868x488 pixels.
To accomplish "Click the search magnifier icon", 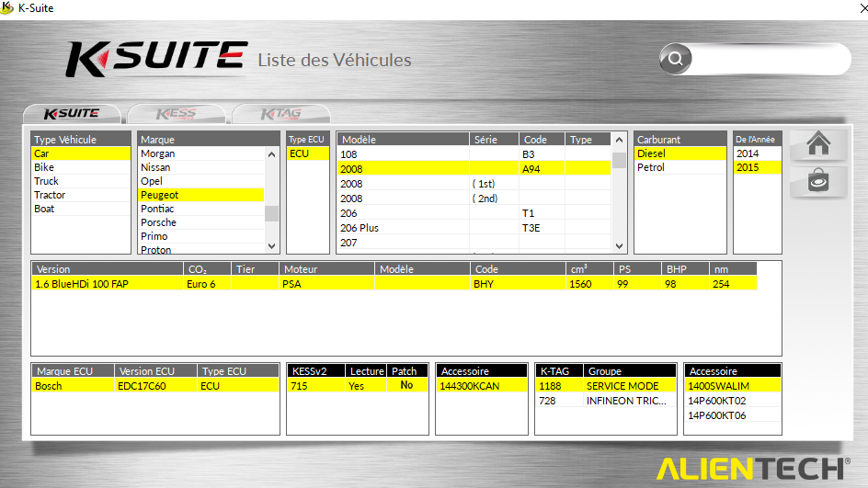I will (675, 59).
